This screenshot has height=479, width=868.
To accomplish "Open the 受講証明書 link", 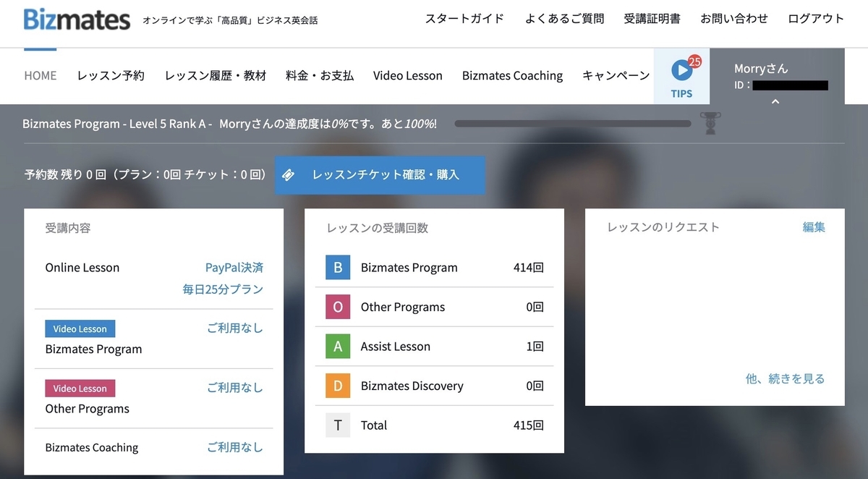I will click(652, 19).
